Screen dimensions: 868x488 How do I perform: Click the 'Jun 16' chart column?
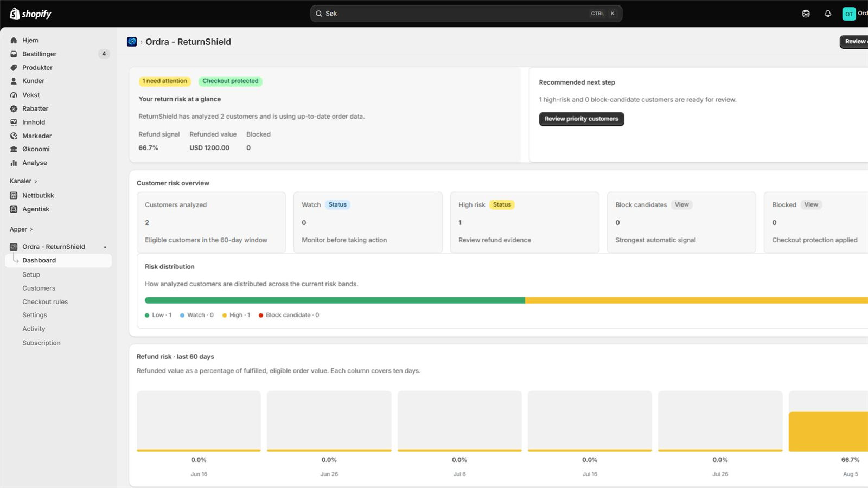tap(199, 421)
